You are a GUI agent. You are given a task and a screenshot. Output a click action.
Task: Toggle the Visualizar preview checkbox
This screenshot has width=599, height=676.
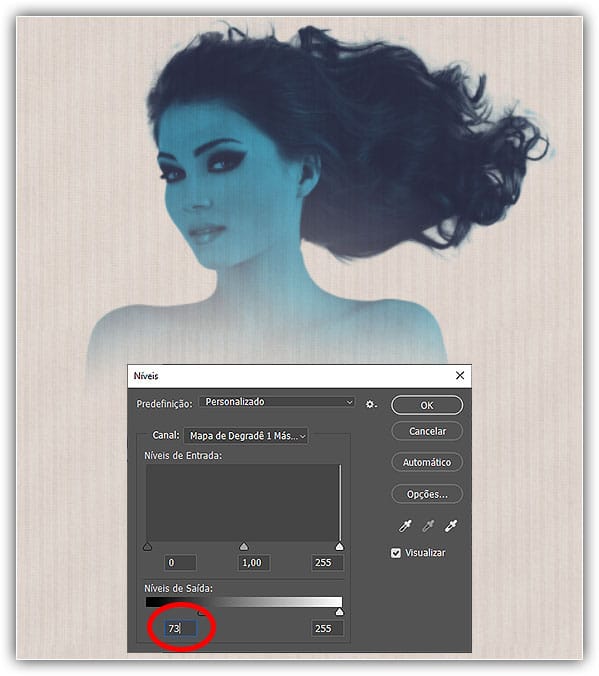[x=395, y=553]
